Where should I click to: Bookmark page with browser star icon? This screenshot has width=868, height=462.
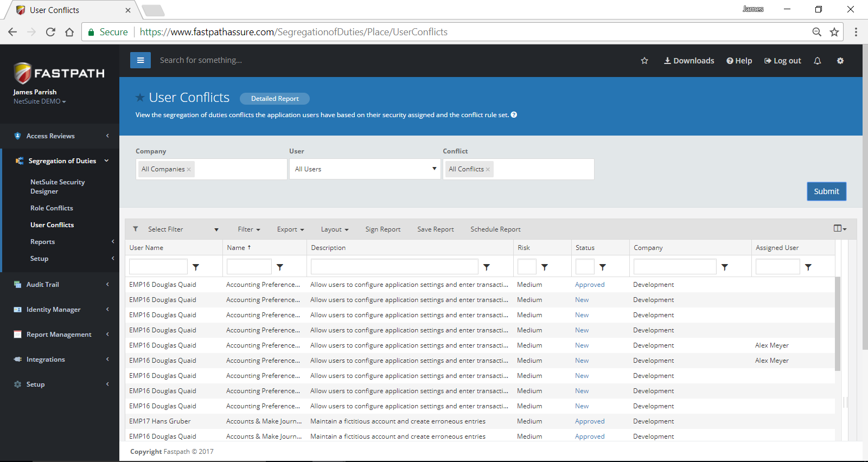click(x=834, y=32)
